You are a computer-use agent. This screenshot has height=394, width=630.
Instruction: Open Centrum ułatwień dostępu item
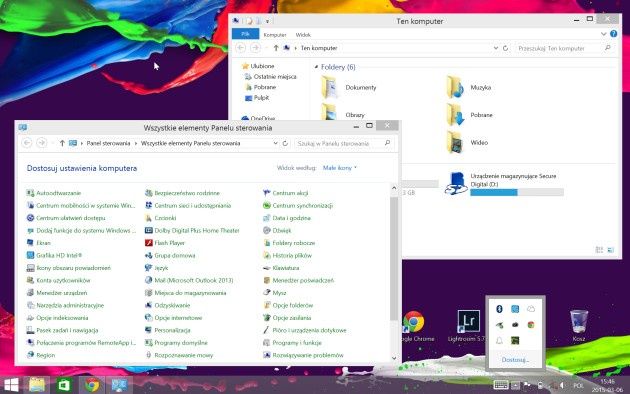click(x=66, y=218)
